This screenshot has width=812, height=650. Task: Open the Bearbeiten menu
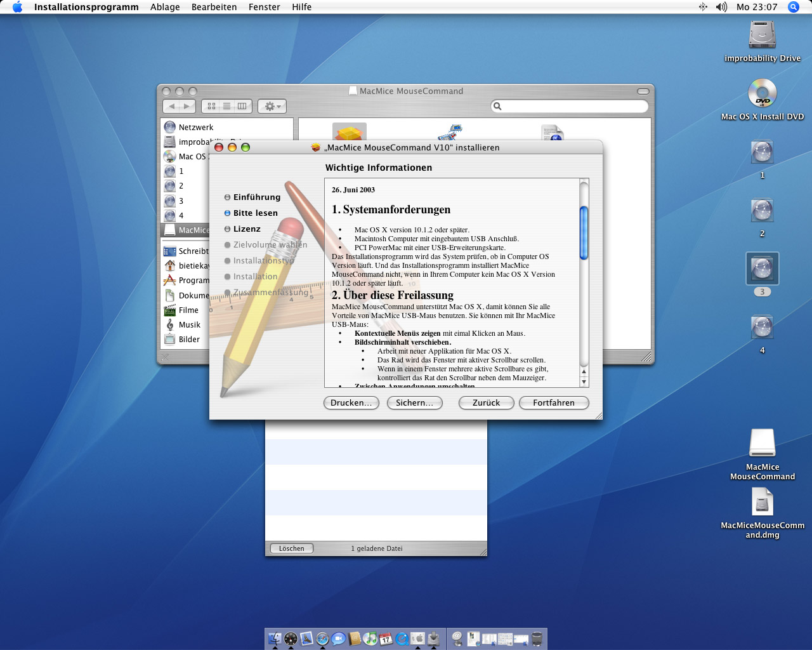coord(214,7)
